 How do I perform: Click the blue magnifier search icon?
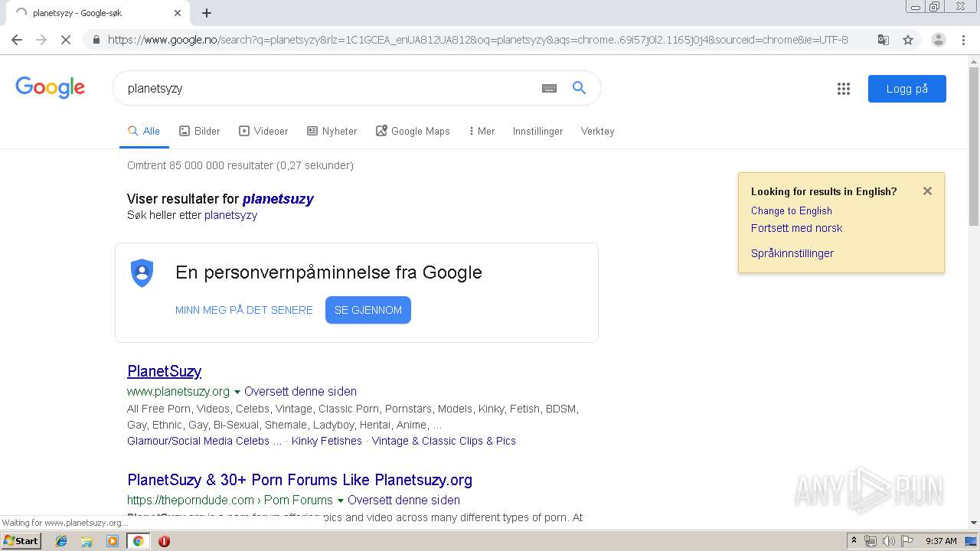pyautogui.click(x=580, y=88)
